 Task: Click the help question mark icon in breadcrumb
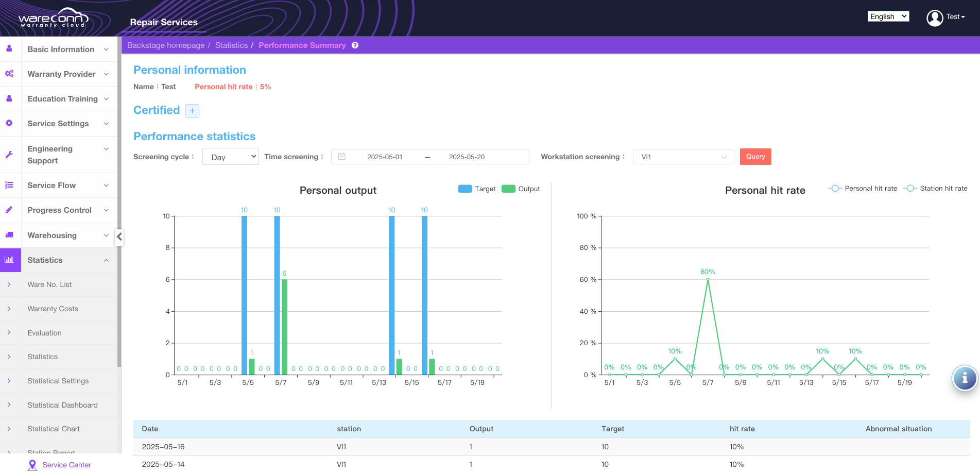tap(355, 45)
